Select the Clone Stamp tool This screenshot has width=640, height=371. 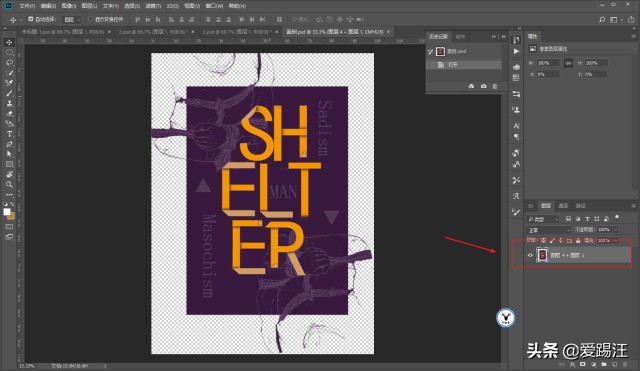pyautogui.click(x=9, y=103)
